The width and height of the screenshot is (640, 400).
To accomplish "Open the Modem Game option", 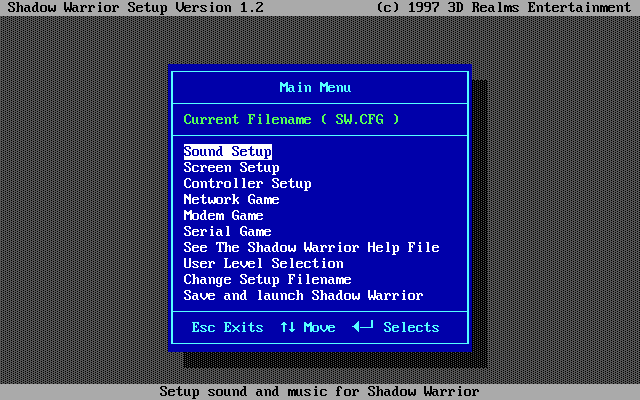I will pyautogui.click(x=223, y=216).
